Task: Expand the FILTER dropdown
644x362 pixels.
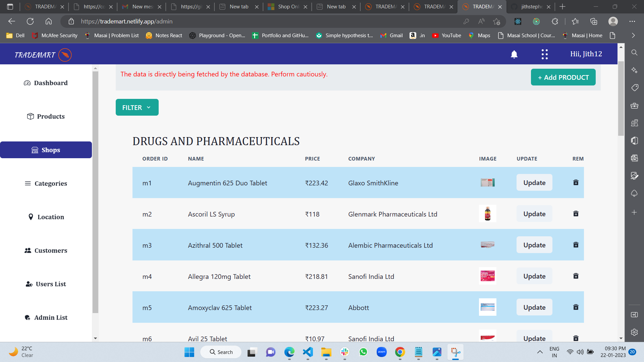Action: pyautogui.click(x=137, y=108)
